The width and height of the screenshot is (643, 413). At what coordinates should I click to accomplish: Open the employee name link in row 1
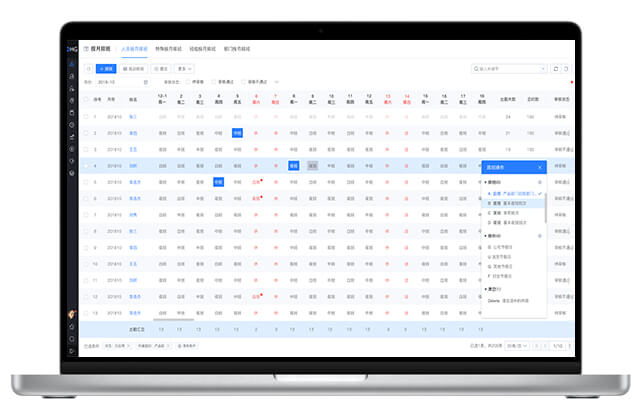coord(133,117)
